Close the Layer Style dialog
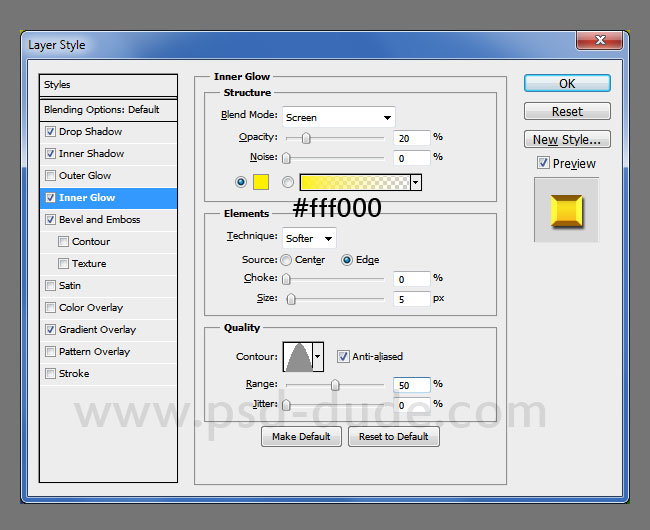Image resolution: width=650 pixels, height=530 pixels. [x=599, y=40]
